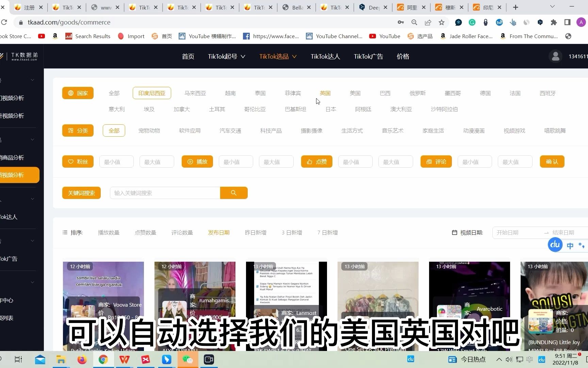Click the orange keyword search magnifier button
Image resolution: width=588 pixels, height=368 pixels.
pos(233,193)
